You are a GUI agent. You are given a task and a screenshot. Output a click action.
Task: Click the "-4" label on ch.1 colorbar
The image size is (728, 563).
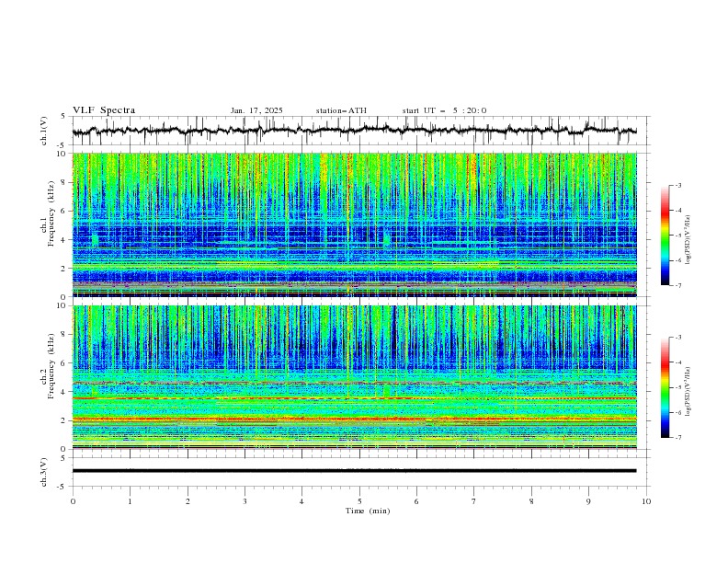click(x=678, y=211)
